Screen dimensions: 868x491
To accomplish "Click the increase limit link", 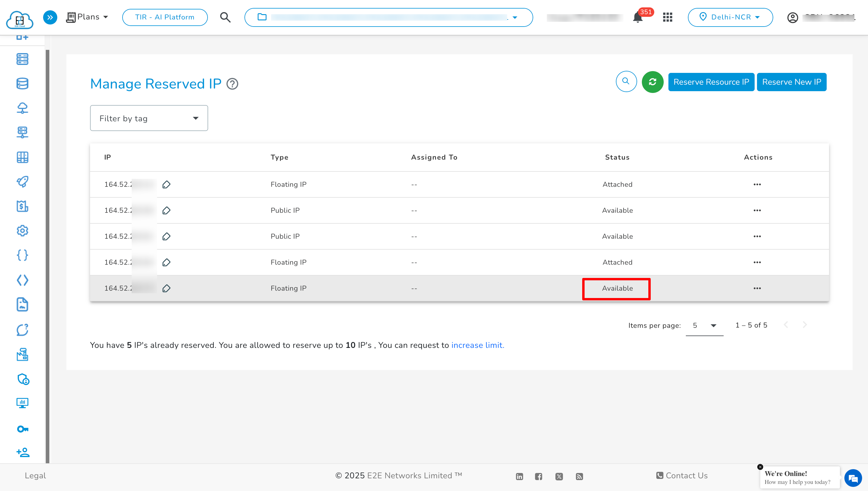I will click(477, 345).
